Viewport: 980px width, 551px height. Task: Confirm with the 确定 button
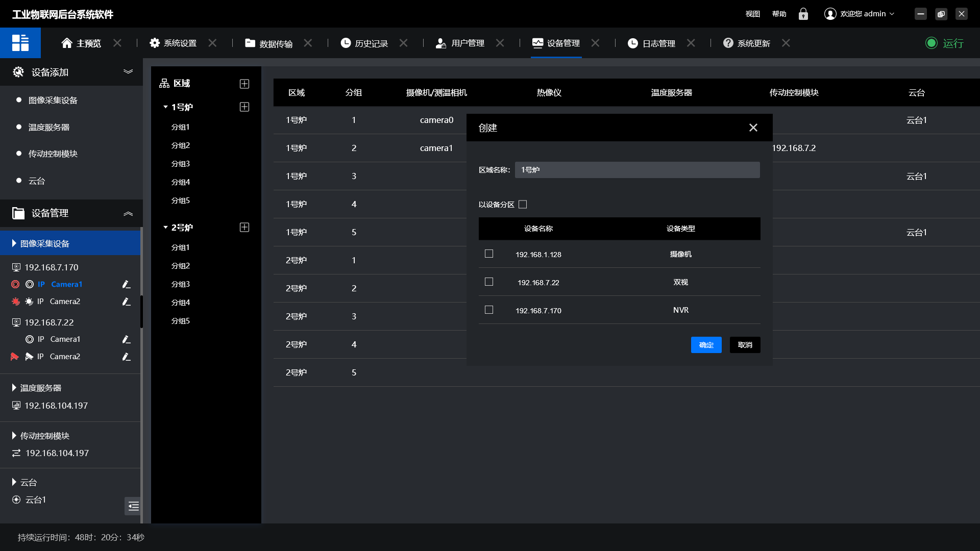tap(706, 345)
